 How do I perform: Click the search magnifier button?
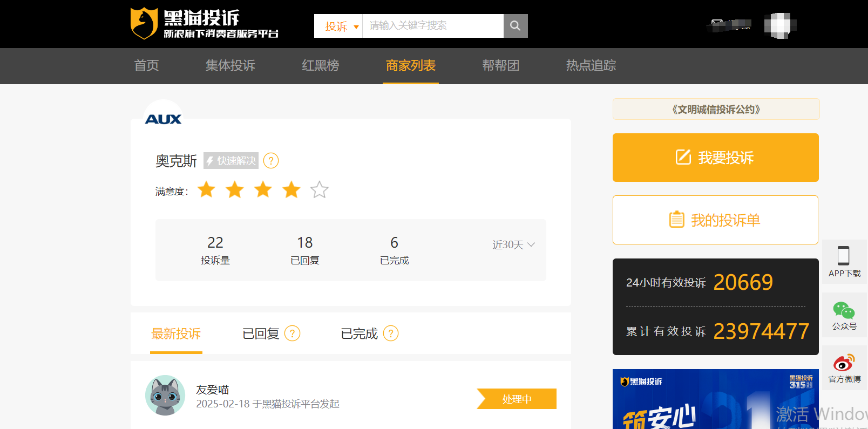(516, 25)
